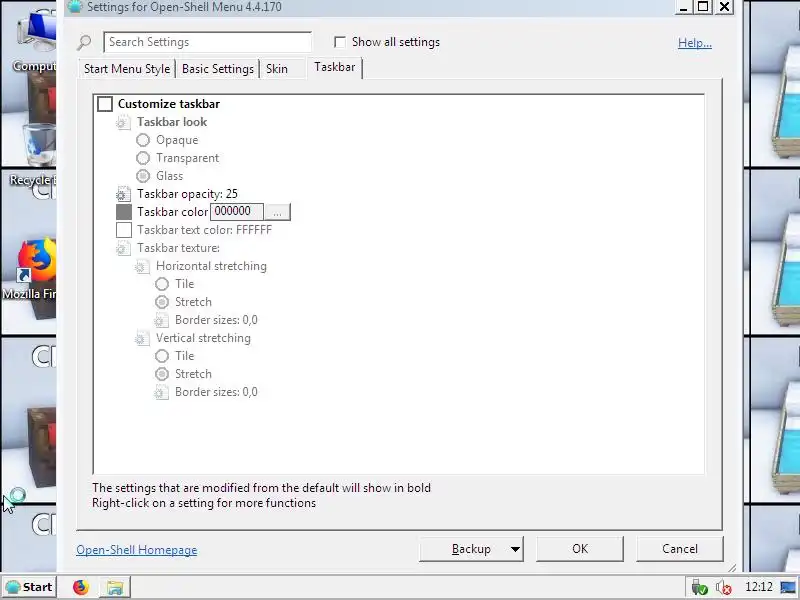Select the Computer desktop icon
800x600 pixels.
point(35,41)
